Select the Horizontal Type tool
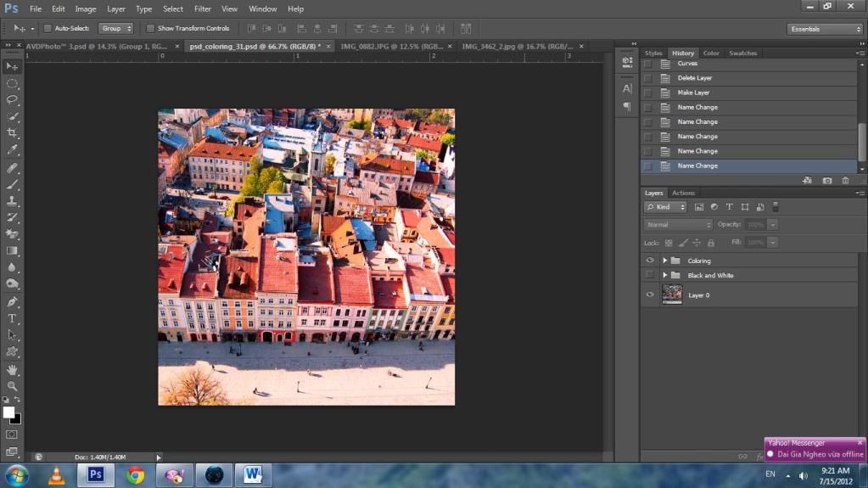Screen dimensions: 868x488 (x=12, y=319)
